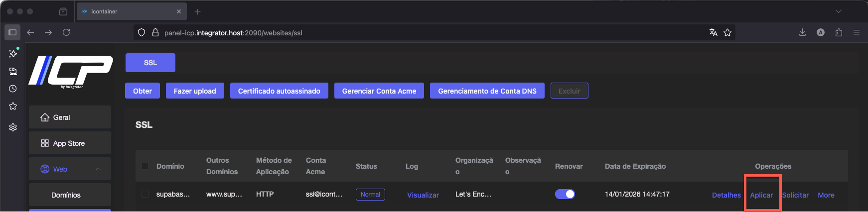The image size is (868, 212).
Task: Open the More operations dropdown
Action: pos(826,195)
